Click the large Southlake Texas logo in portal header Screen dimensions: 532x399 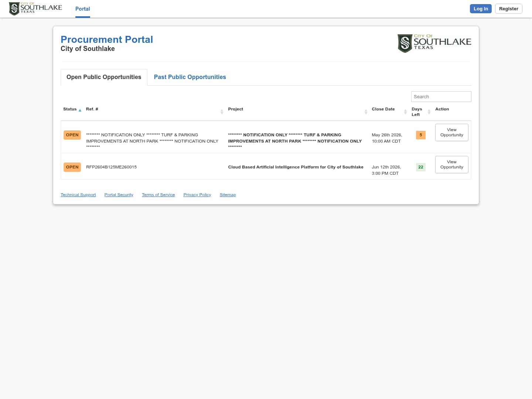pyautogui.click(x=434, y=44)
